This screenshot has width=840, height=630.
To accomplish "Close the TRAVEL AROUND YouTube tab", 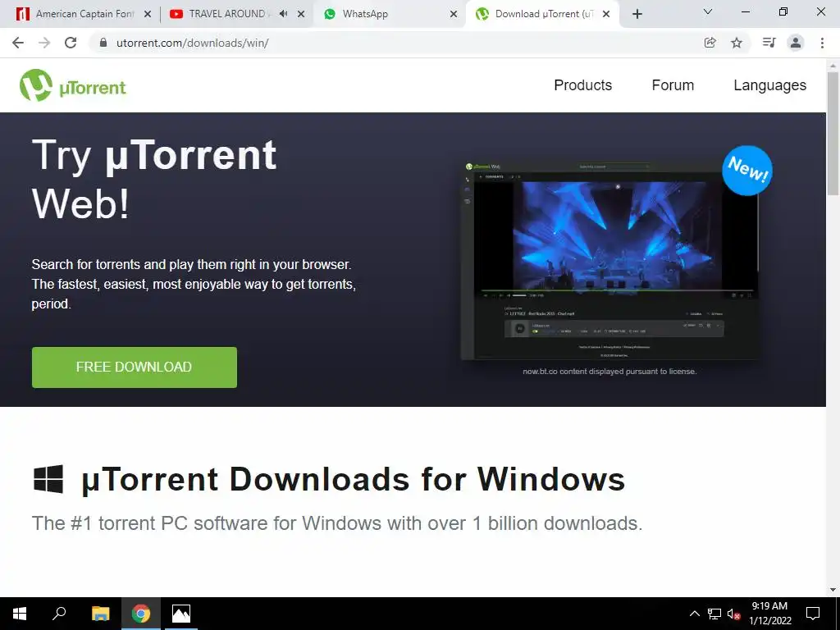I will (301, 14).
